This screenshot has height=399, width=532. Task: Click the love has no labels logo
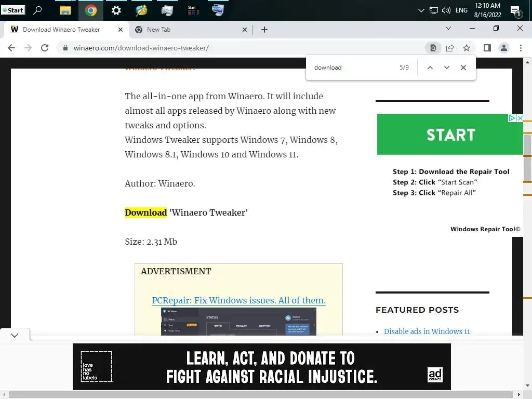pos(96,367)
